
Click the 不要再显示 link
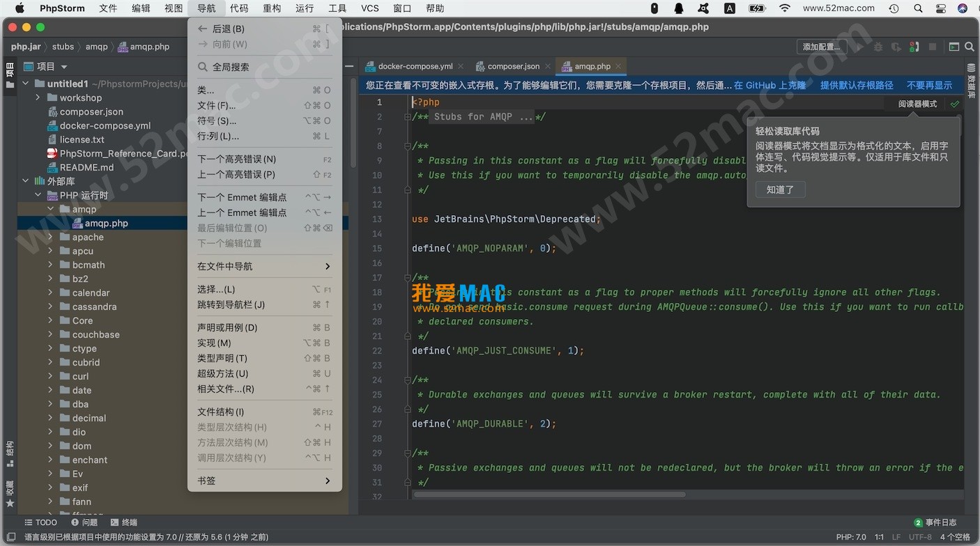click(x=929, y=85)
